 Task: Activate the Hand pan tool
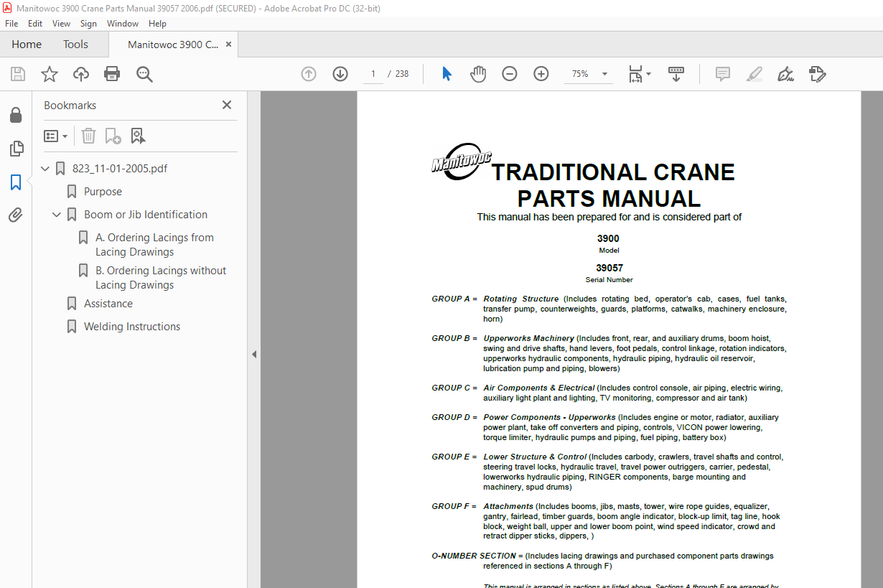(x=478, y=74)
